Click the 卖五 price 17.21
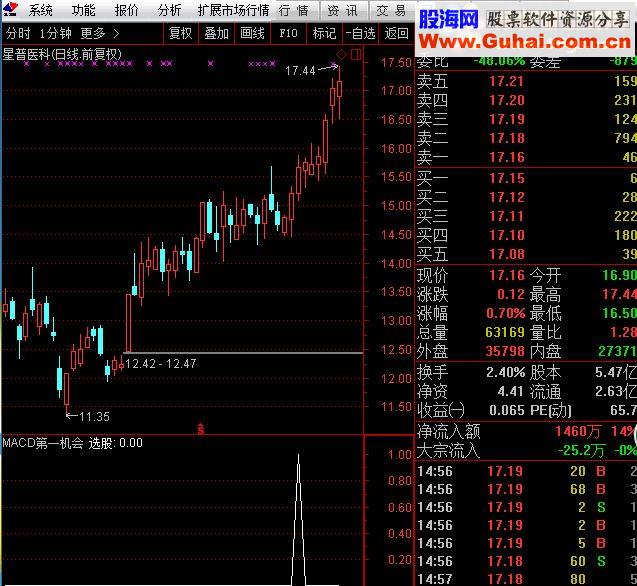 507,81
